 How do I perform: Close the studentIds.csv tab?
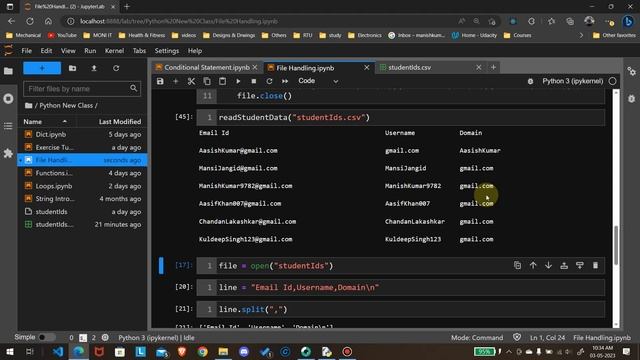pyautogui.click(x=478, y=67)
